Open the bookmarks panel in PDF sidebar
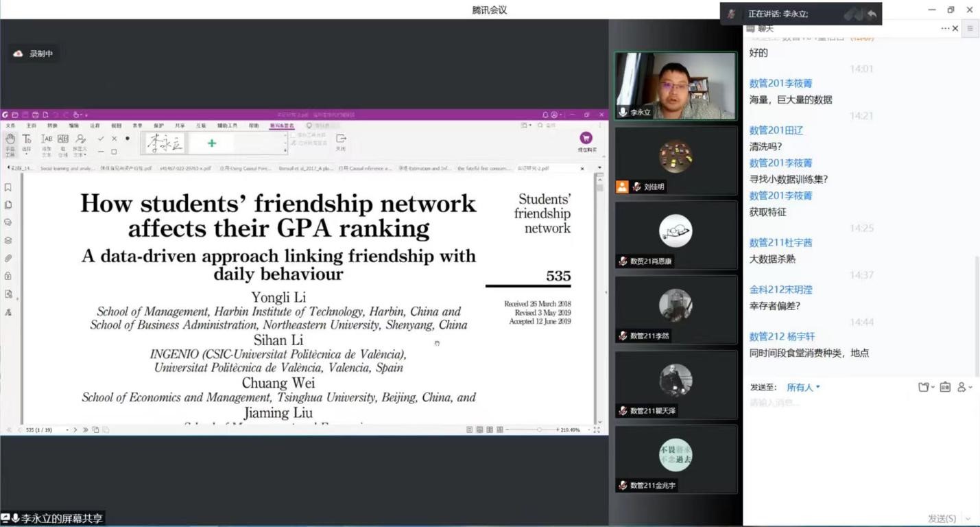 click(x=8, y=187)
